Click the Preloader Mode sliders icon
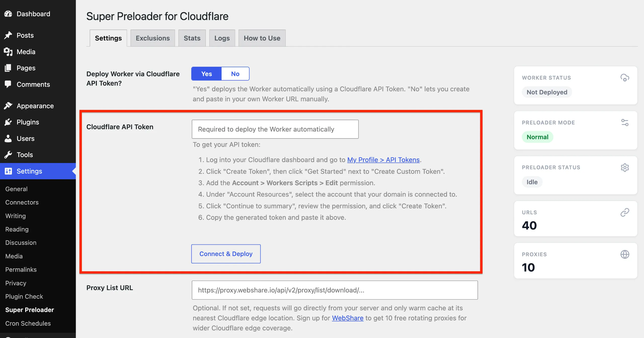The image size is (644, 338). (x=625, y=122)
